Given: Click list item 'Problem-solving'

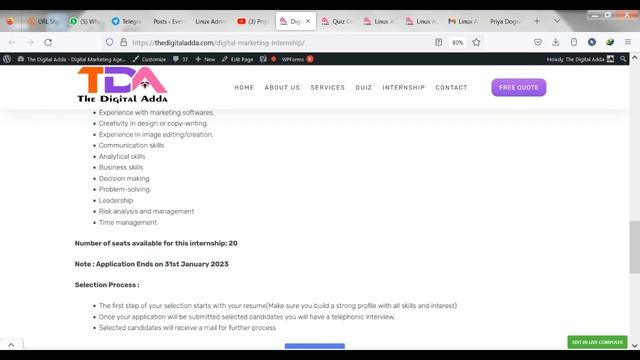Looking at the screenshot, I should (124, 189).
